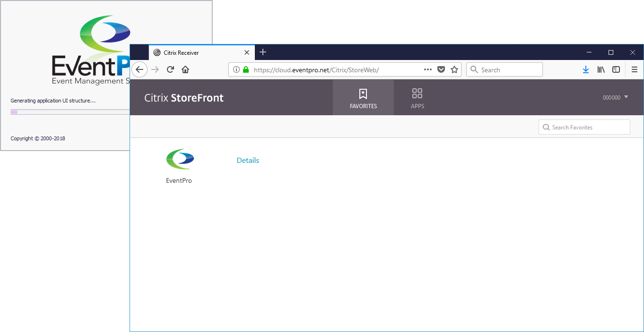The width and height of the screenshot is (644, 332).
Task: Maximize the Firefox browser window
Action: click(x=611, y=52)
